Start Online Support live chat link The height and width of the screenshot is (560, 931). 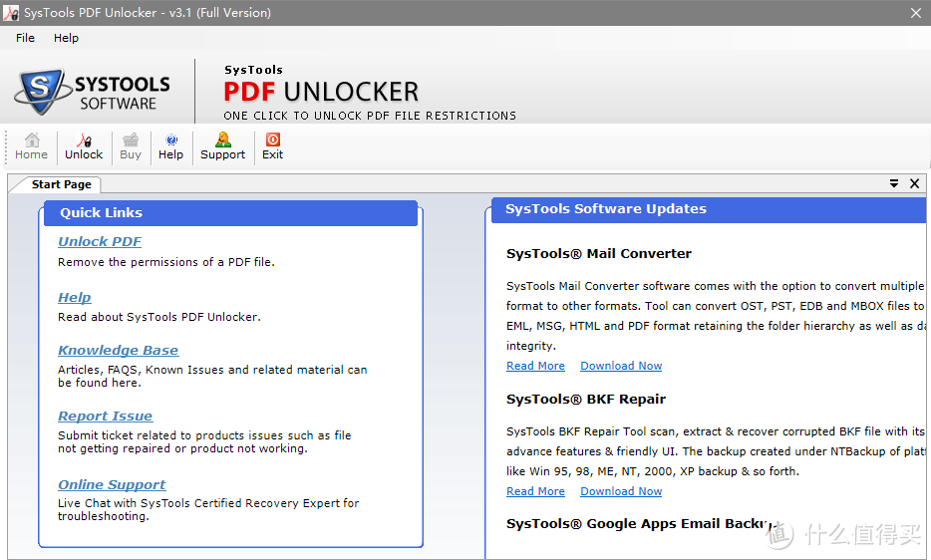coord(112,484)
